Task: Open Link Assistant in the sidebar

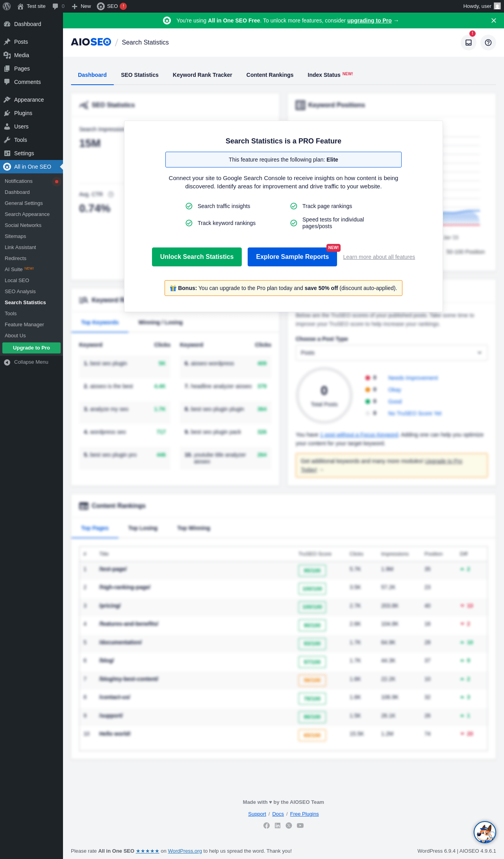Action: pos(20,247)
